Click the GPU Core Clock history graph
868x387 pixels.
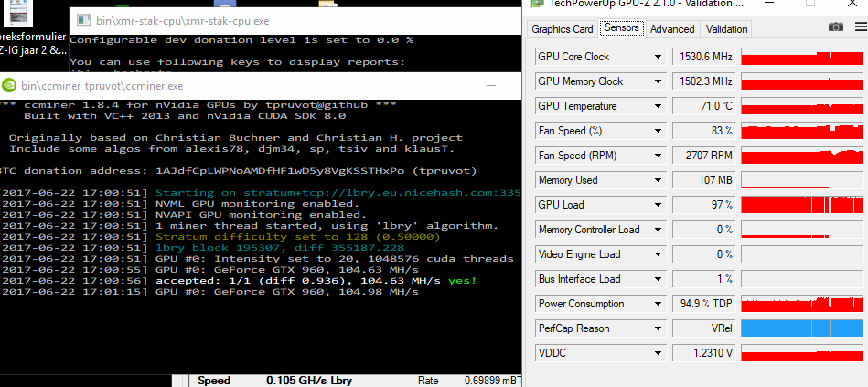(x=802, y=57)
